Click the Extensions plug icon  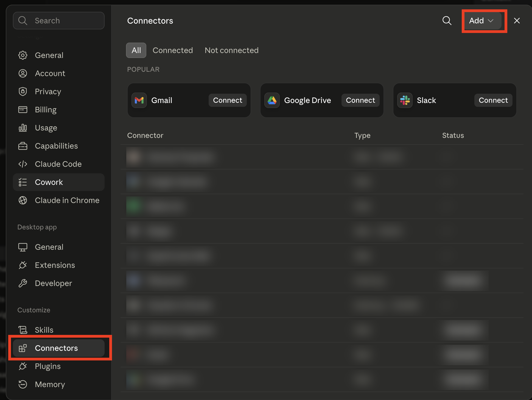tap(23, 265)
